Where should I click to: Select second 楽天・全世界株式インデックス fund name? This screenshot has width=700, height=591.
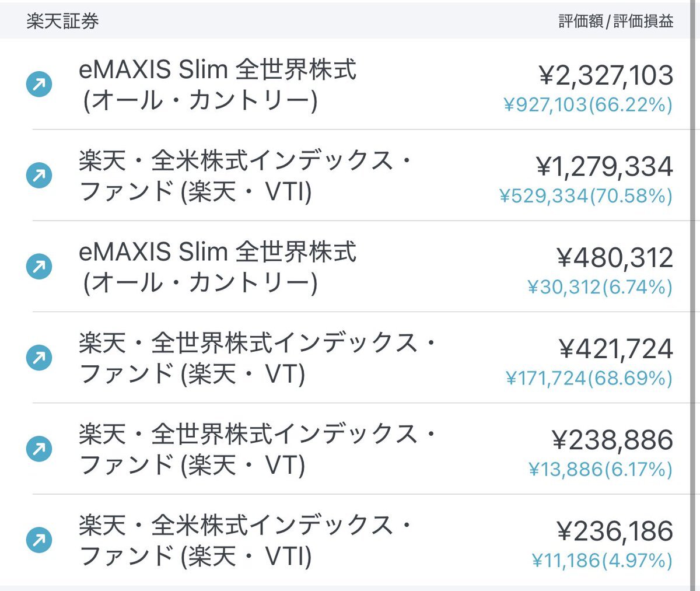coord(257,449)
